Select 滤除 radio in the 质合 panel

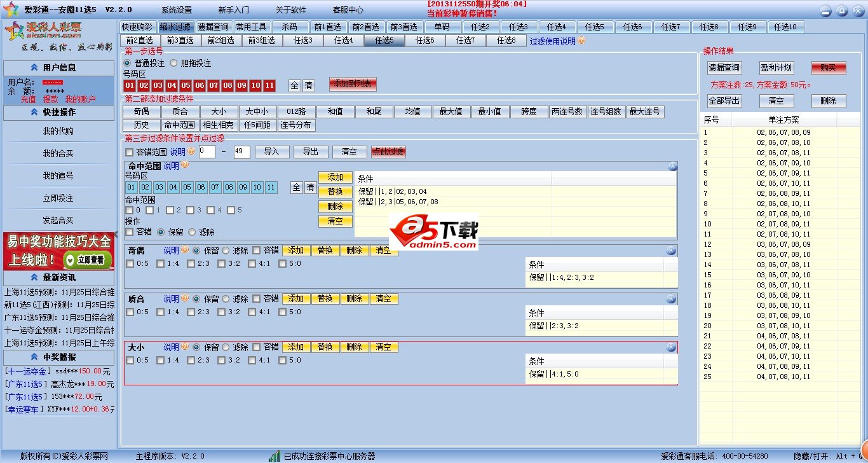[x=225, y=298]
